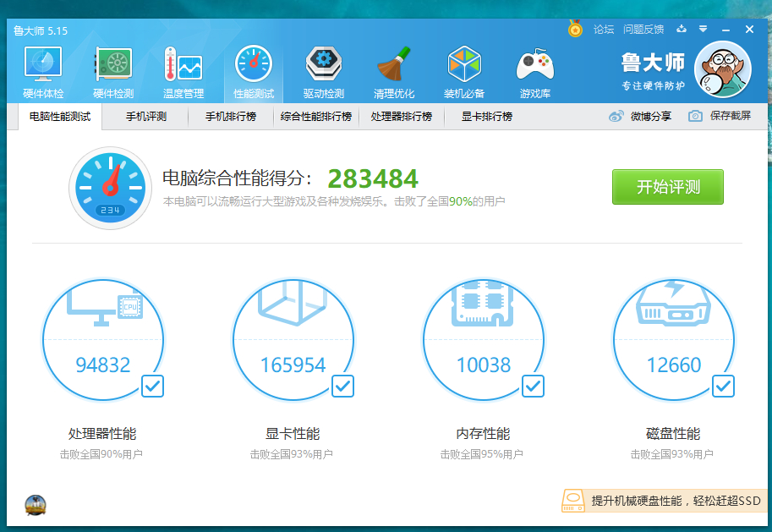Image resolution: width=772 pixels, height=532 pixels.
Task: Toggle the 显卡性能 checkbox
Action: (342, 387)
